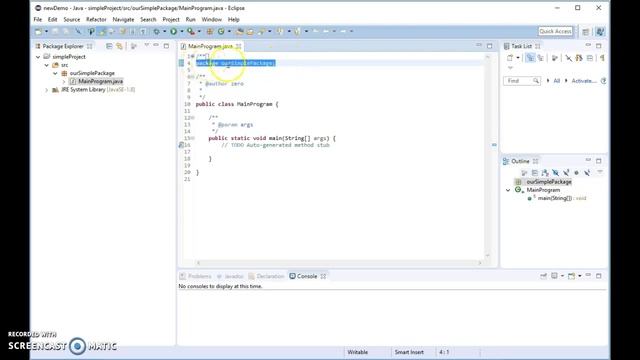Click Collapse All in Package Explorer
Screen dimensions: 640x360
pyautogui.click(x=109, y=46)
